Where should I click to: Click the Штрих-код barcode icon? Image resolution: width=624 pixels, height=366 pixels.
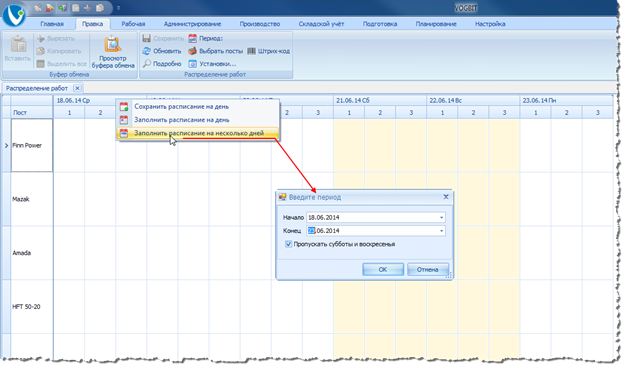(x=252, y=51)
